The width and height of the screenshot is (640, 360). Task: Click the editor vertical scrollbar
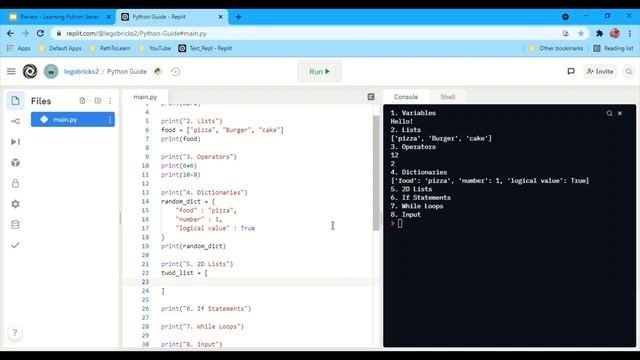[x=376, y=173]
